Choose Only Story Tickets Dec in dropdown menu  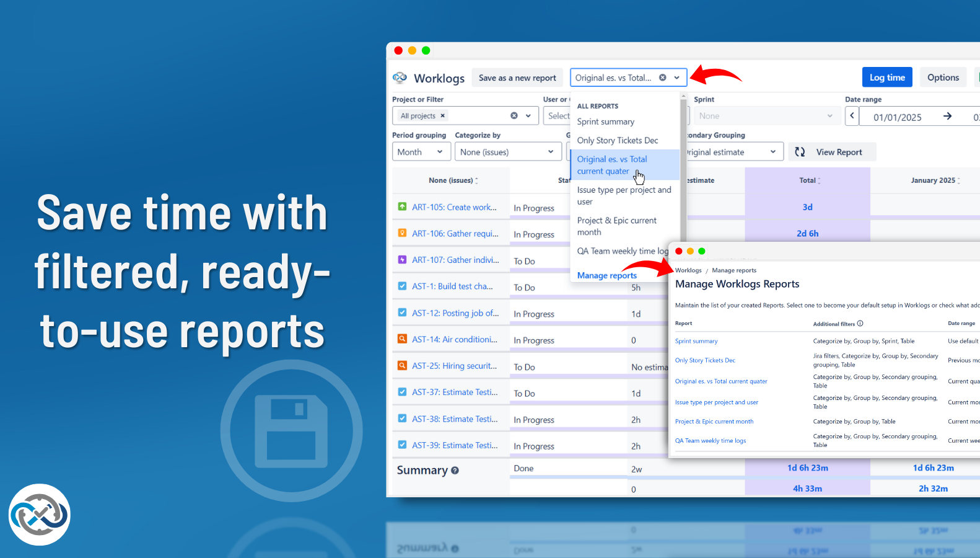point(618,141)
